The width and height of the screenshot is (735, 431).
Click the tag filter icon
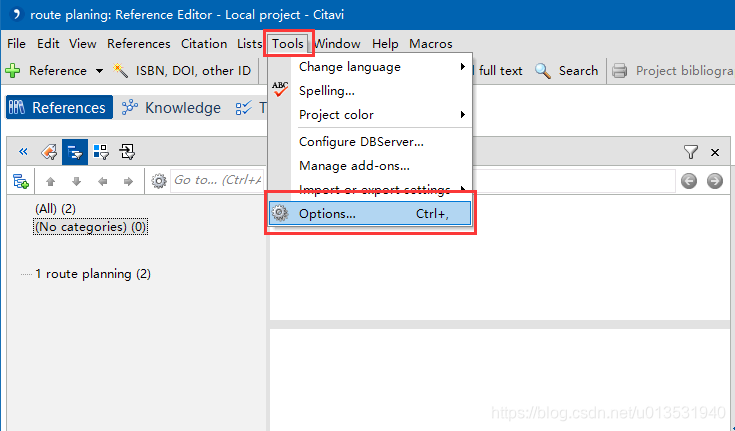coord(49,152)
